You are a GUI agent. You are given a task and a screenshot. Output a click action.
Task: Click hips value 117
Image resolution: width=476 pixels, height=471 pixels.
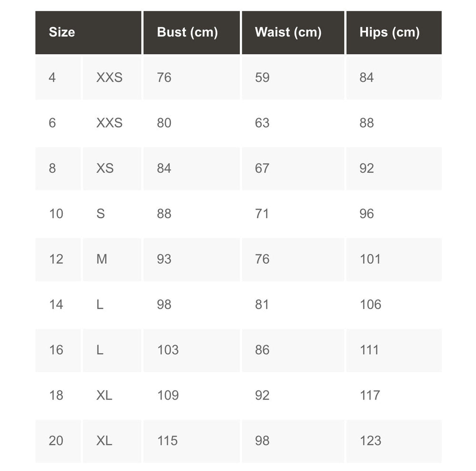coord(370,395)
